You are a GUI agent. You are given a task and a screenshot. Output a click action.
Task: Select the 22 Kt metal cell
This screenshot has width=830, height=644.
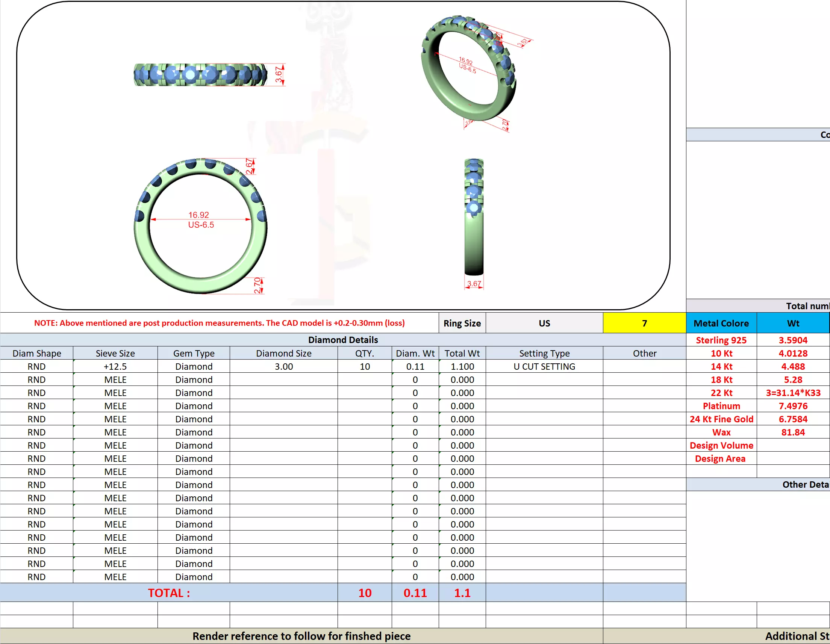[721, 393]
